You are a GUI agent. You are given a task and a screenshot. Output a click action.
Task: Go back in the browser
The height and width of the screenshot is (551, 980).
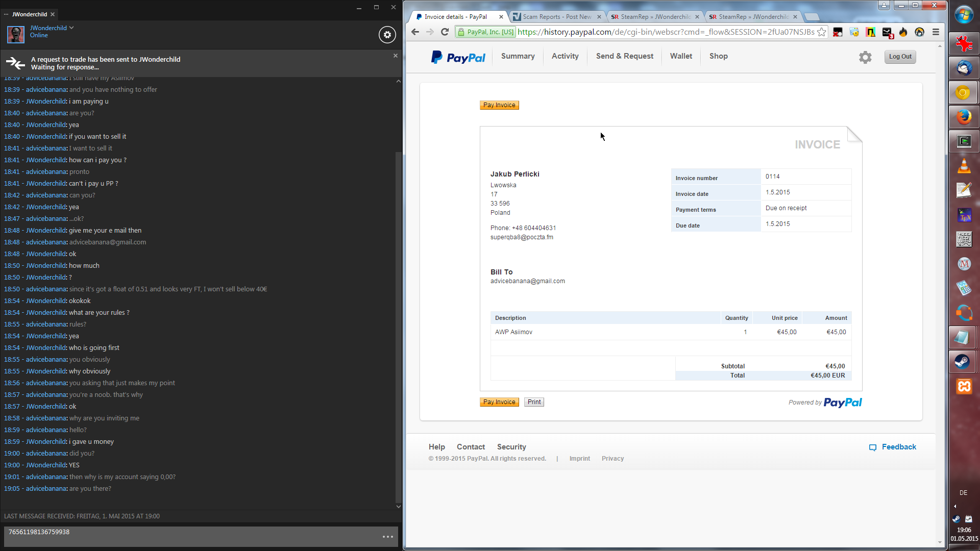[415, 32]
